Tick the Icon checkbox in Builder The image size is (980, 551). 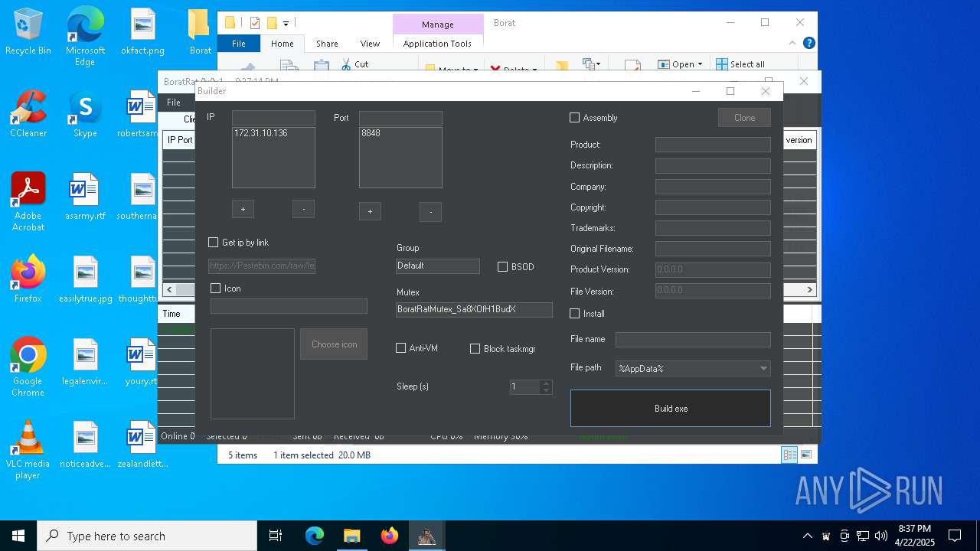click(215, 289)
